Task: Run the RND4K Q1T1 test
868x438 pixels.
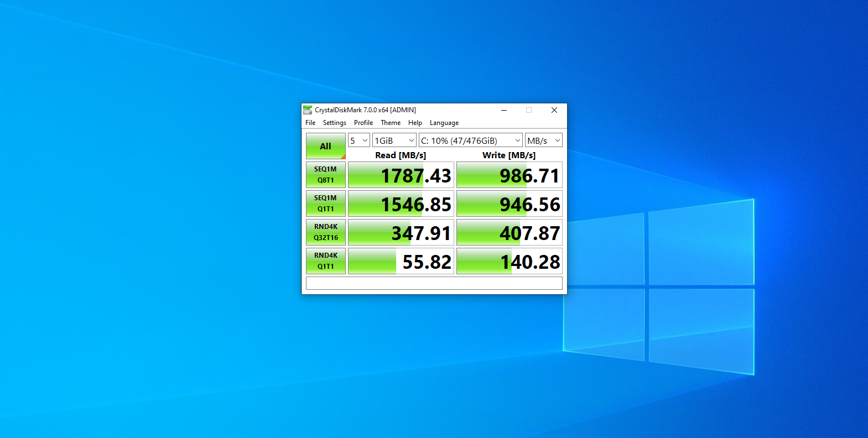Action: click(326, 261)
